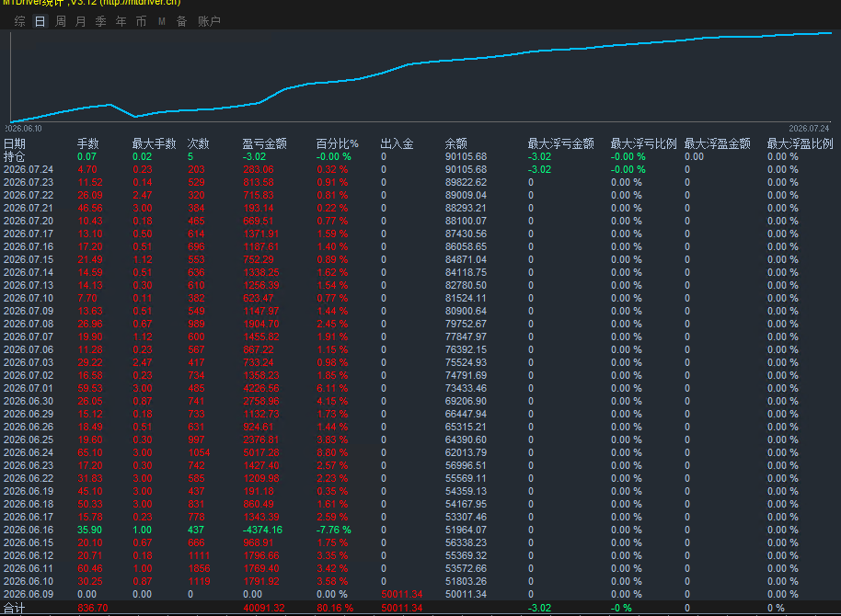Image resolution: width=841 pixels, height=616 pixels.
Task: Select the 日 daily tab
Action: [40, 21]
